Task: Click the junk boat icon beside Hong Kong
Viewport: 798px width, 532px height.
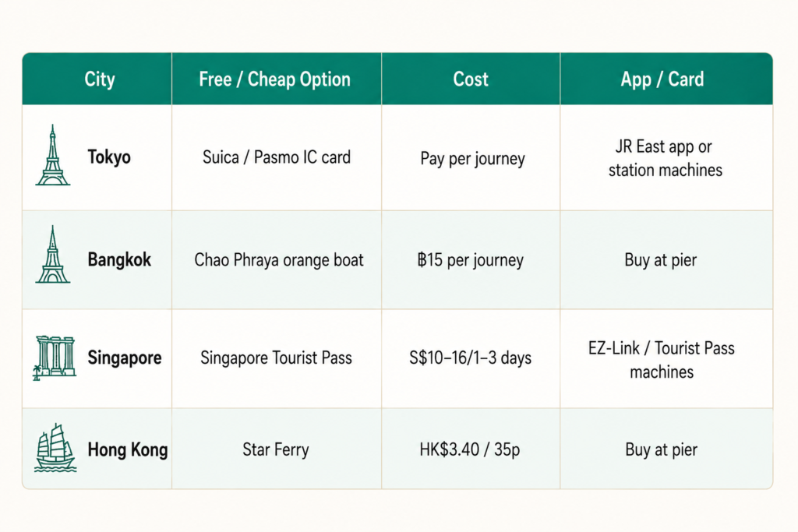Action: coord(55,448)
